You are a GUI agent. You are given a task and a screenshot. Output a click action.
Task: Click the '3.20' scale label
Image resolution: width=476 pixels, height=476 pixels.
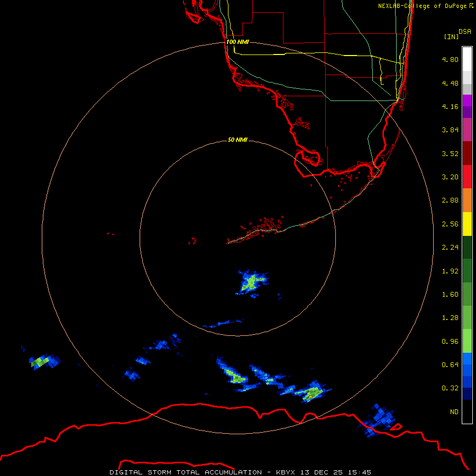pyautogui.click(x=450, y=177)
